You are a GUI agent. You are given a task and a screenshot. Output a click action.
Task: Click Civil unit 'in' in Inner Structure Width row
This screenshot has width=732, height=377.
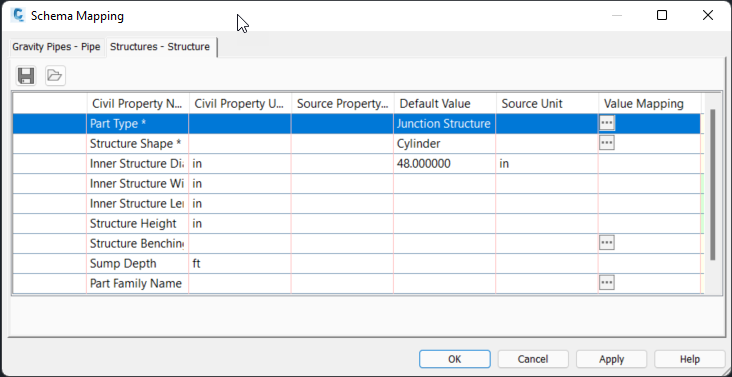click(240, 184)
